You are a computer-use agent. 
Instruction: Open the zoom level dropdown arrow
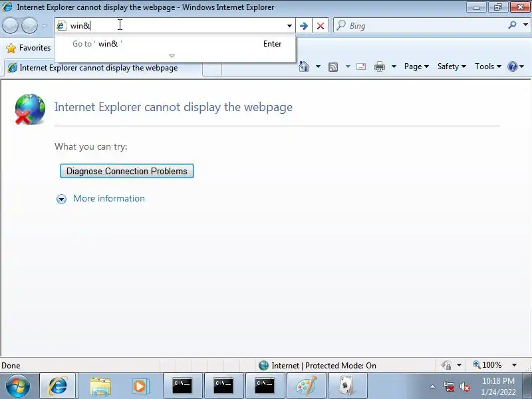(514, 365)
